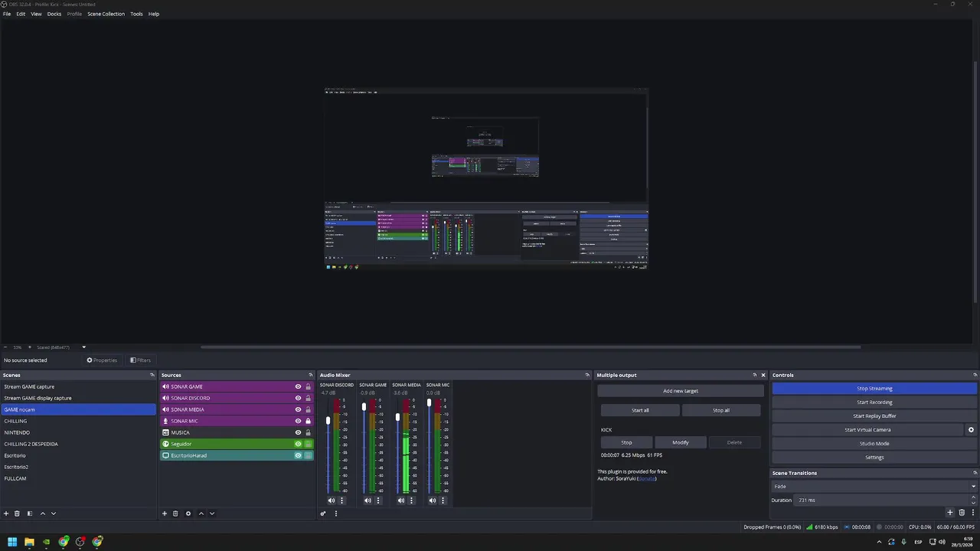The width and height of the screenshot is (980, 551).
Task: Select the CHILLING scene
Action: tap(78, 421)
